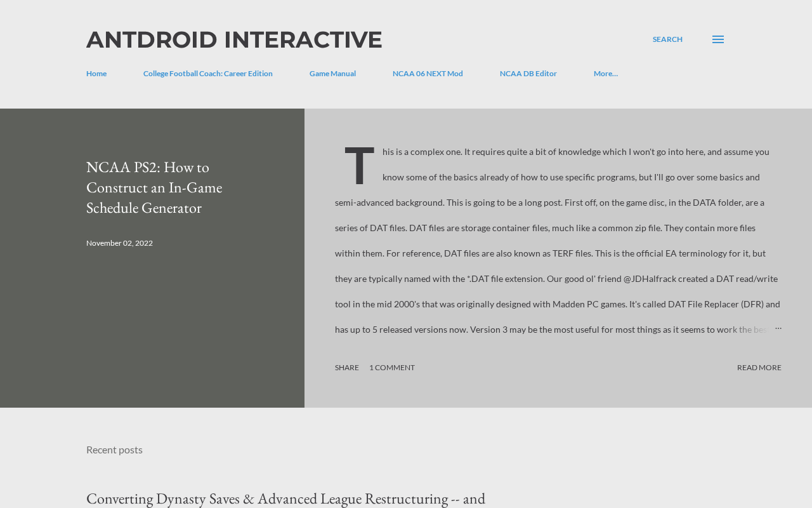This screenshot has width=812, height=508.
Task: Open the NCAA PS2 Schedule Generator post
Action: click(154, 187)
